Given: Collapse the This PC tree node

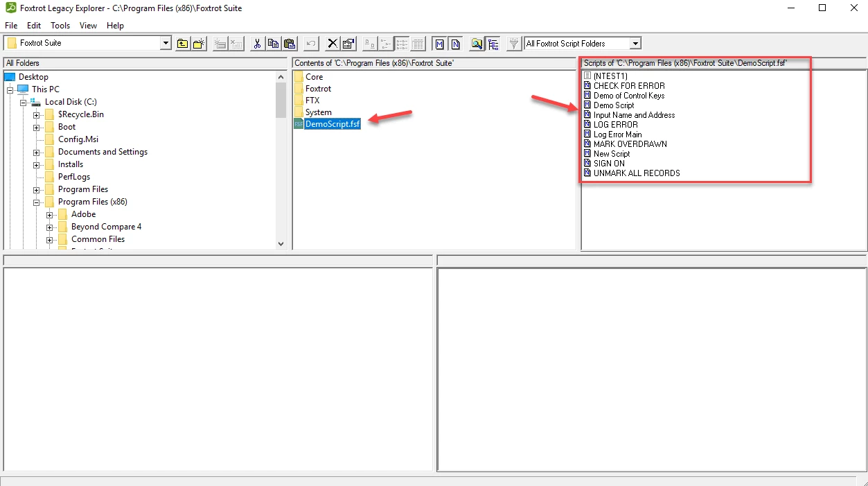Looking at the screenshot, I should point(10,89).
